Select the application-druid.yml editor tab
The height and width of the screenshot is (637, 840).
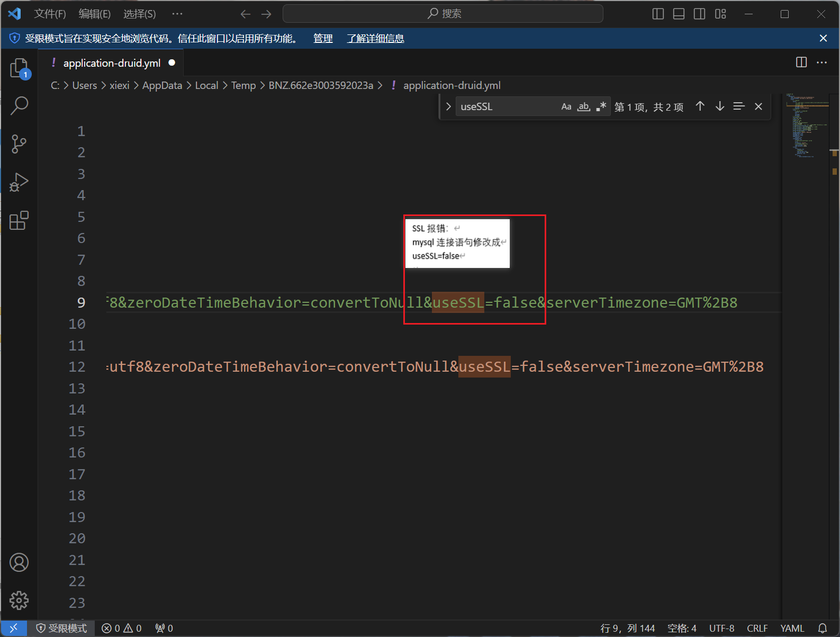[x=111, y=62]
